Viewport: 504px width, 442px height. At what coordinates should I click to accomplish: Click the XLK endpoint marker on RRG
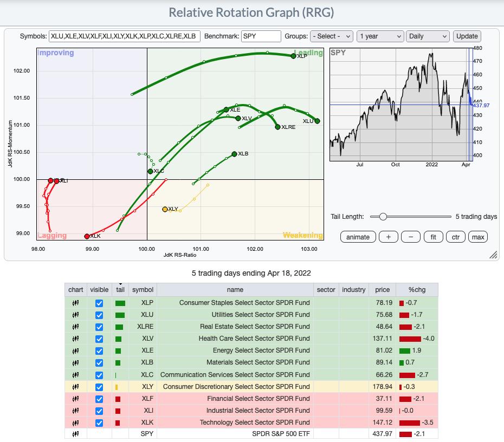pyautogui.click(x=87, y=236)
